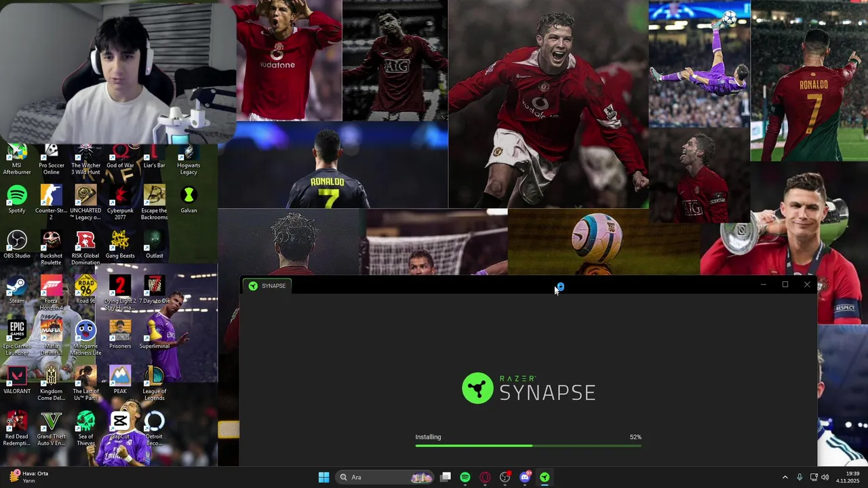Click the Gang Beasts desktop icon
Image resolution: width=868 pixels, height=488 pixels.
coord(120,245)
